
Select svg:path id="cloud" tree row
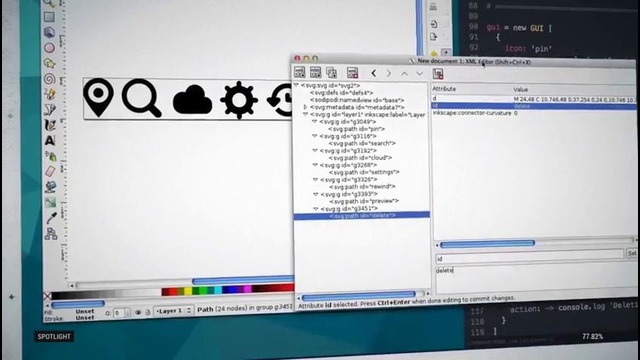point(360,158)
